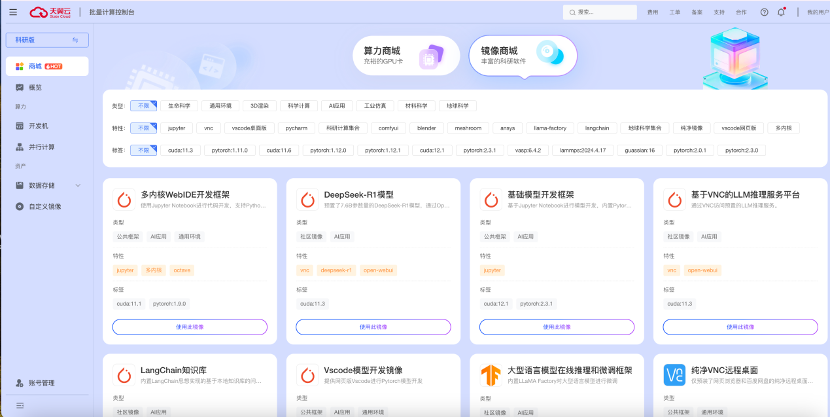Select the jupyter filter in 特性 row

click(x=176, y=128)
